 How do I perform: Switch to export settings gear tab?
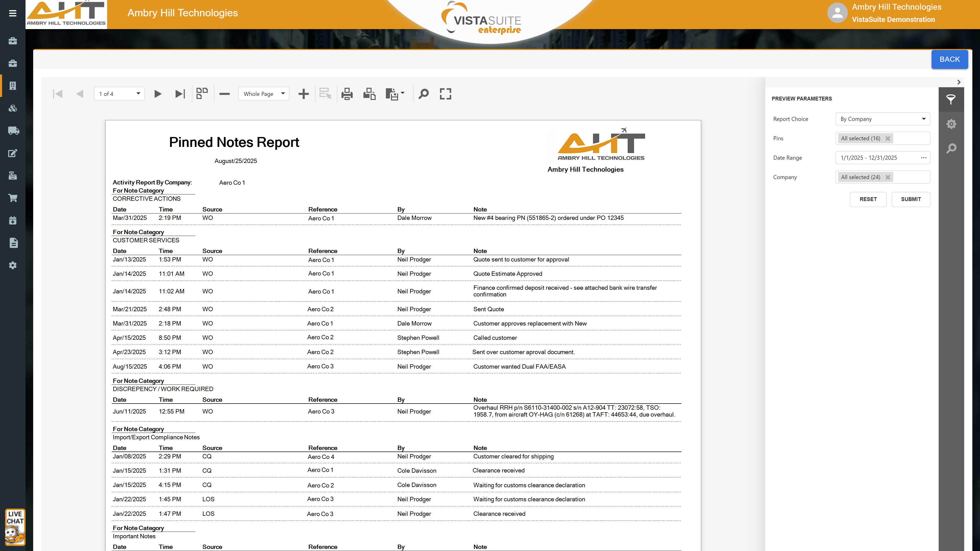point(951,124)
